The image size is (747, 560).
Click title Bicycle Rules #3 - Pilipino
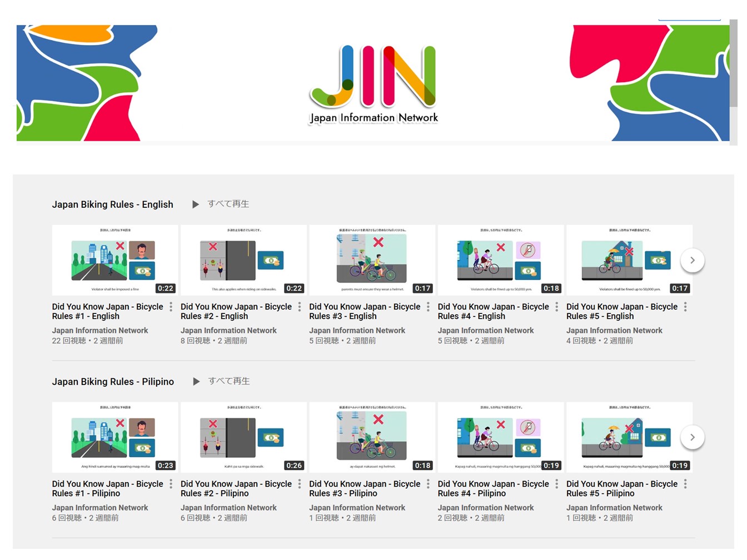point(365,488)
